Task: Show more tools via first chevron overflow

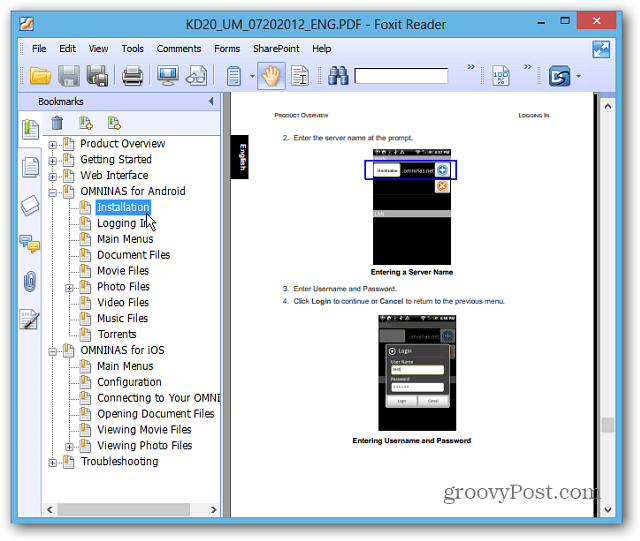Action: pyautogui.click(x=471, y=67)
